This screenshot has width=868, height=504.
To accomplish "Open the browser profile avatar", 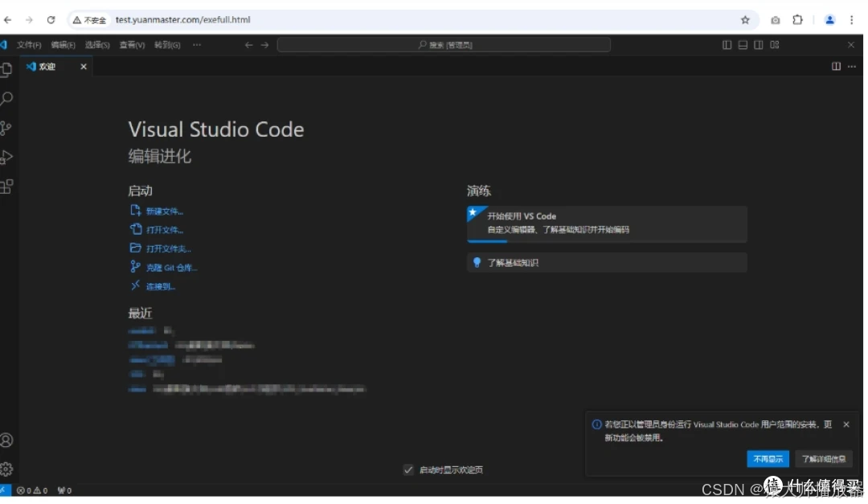I will (829, 20).
